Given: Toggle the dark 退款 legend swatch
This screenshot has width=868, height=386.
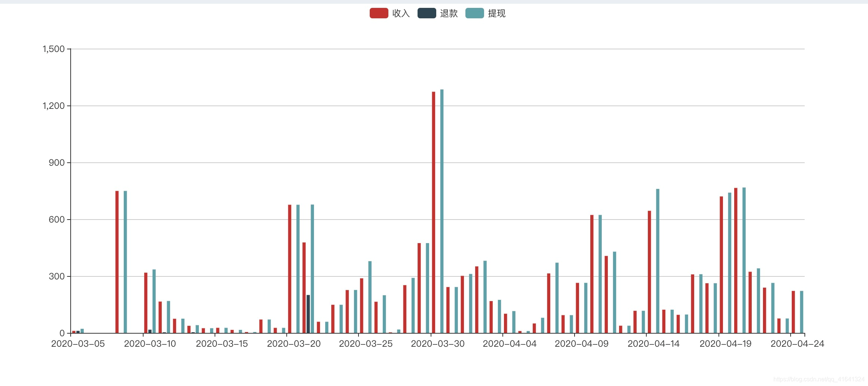Looking at the screenshot, I should click(x=427, y=13).
